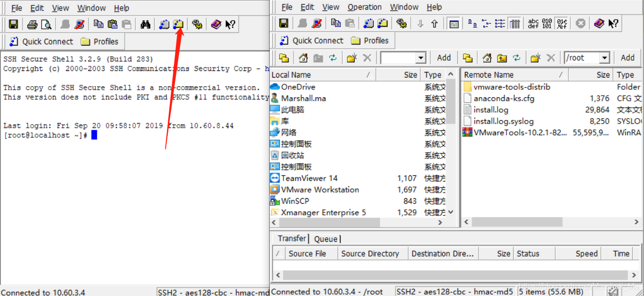Open View menu in file transfer window
The height and width of the screenshot is (296, 644).
tap(331, 7)
